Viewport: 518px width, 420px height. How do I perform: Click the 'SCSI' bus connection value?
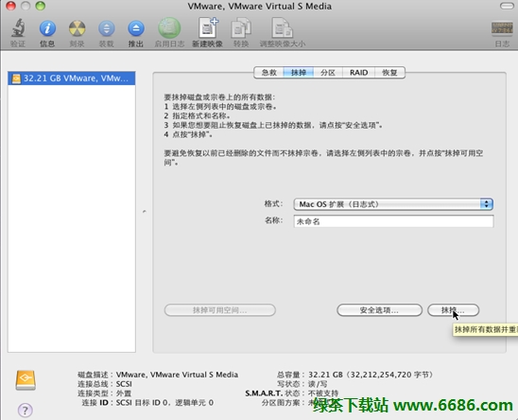124,384
